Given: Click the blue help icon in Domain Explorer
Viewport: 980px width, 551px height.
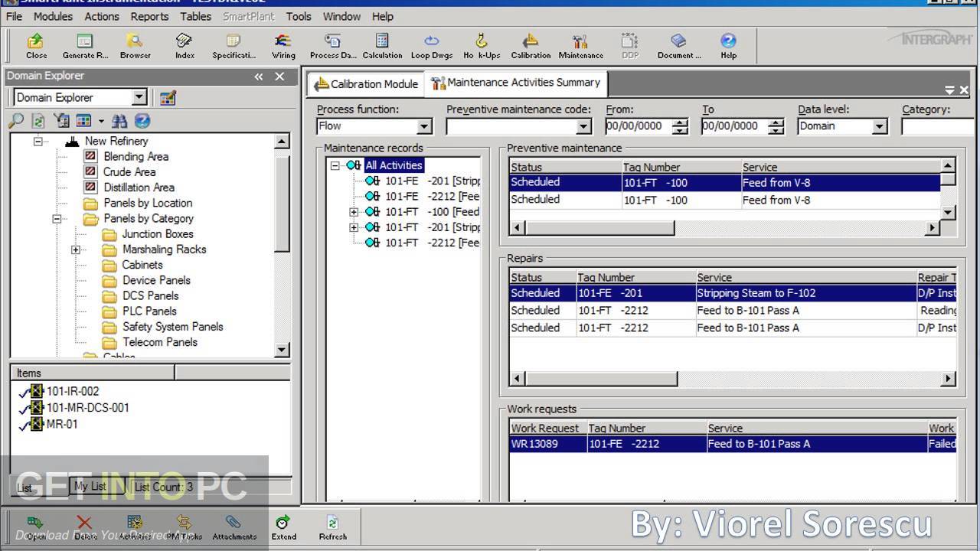Looking at the screenshot, I should [142, 121].
